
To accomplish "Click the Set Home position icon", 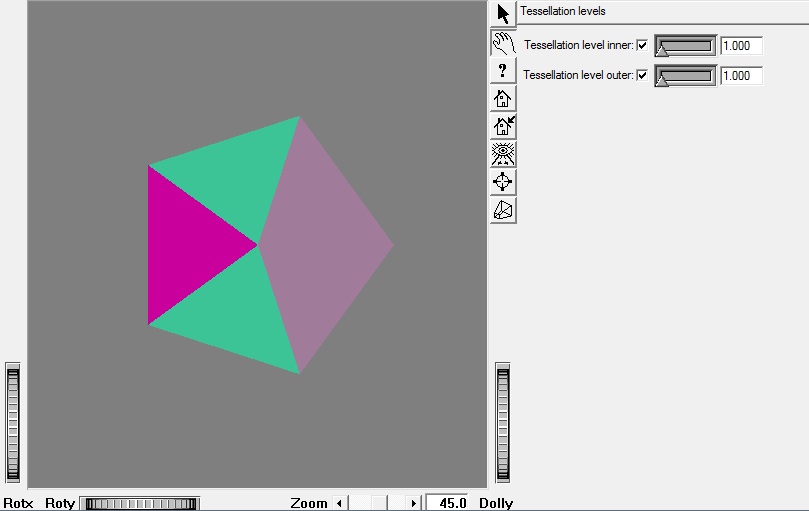I will click(503, 126).
